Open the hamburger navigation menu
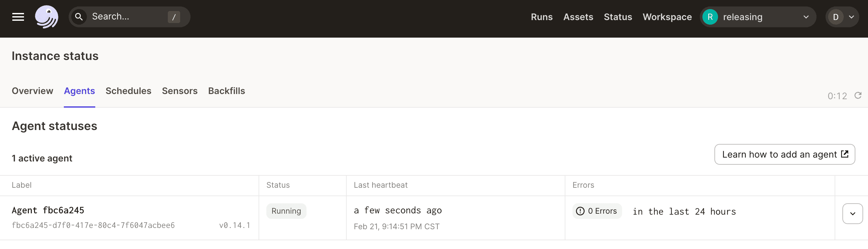The image size is (868, 249). pos(18,17)
